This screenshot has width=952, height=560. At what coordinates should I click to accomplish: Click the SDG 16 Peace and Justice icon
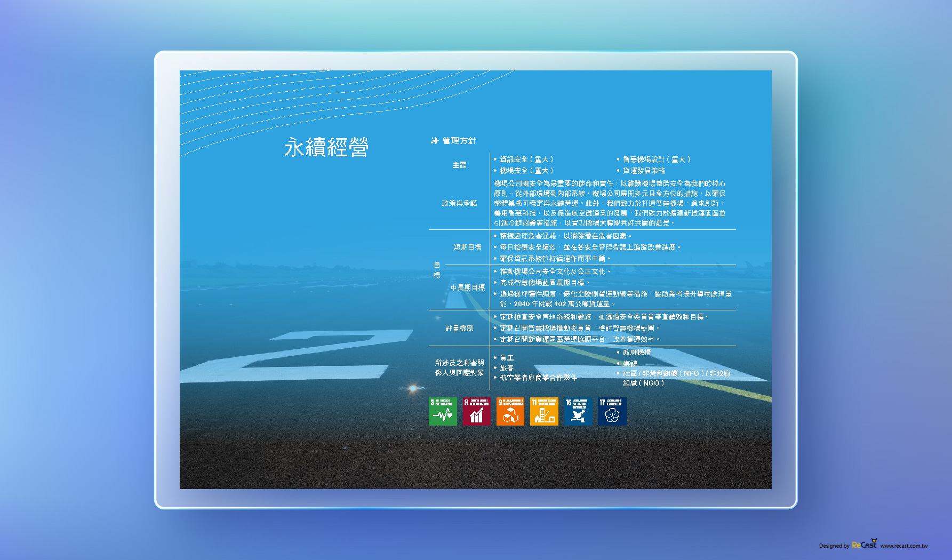(x=578, y=411)
